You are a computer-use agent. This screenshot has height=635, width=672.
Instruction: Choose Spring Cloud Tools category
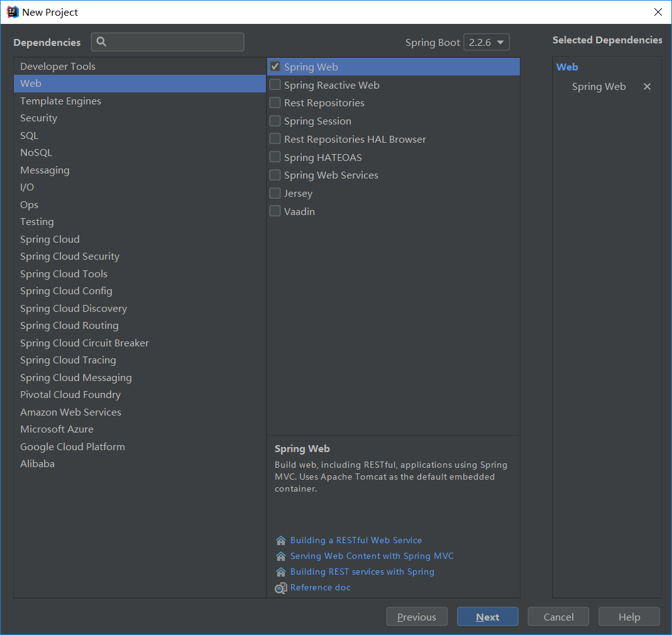click(x=140, y=274)
